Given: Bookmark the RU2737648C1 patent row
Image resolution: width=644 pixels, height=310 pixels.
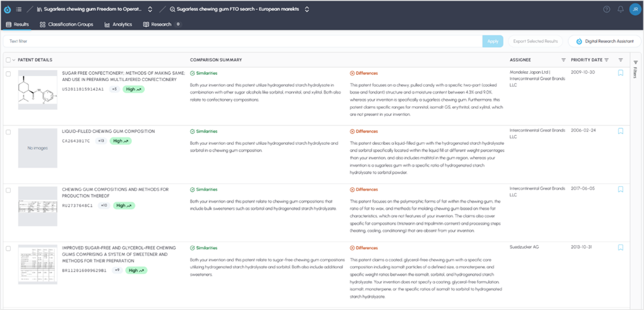Looking at the screenshot, I should [x=621, y=190].
